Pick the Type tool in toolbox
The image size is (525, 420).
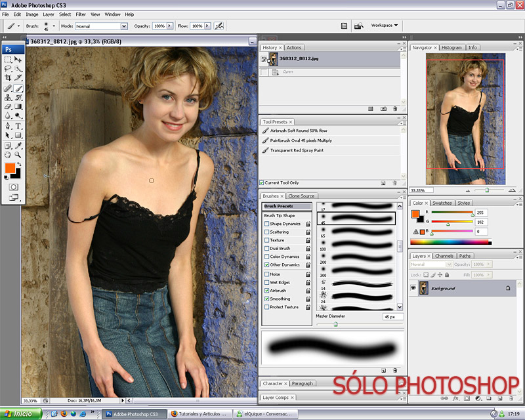[x=18, y=125]
